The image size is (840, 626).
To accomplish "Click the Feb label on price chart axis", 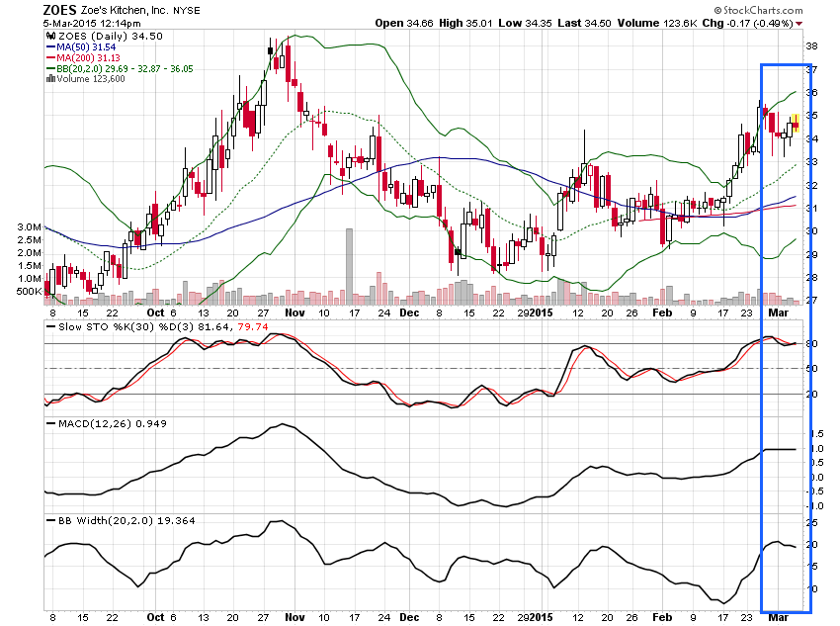I will (x=662, y=313).
